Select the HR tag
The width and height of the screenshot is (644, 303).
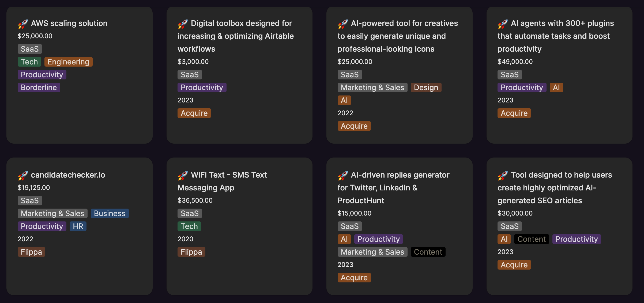(78, 226)
